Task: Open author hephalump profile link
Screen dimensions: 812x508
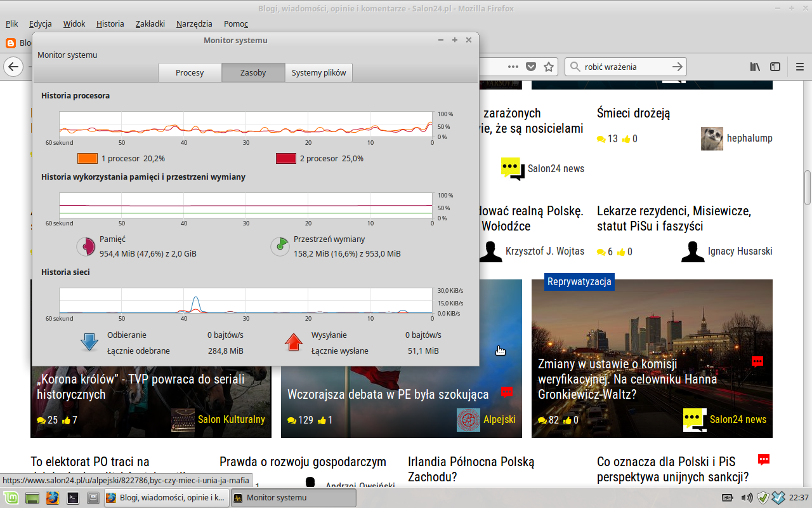Action: pyautogui.click(x=749, y=138)
